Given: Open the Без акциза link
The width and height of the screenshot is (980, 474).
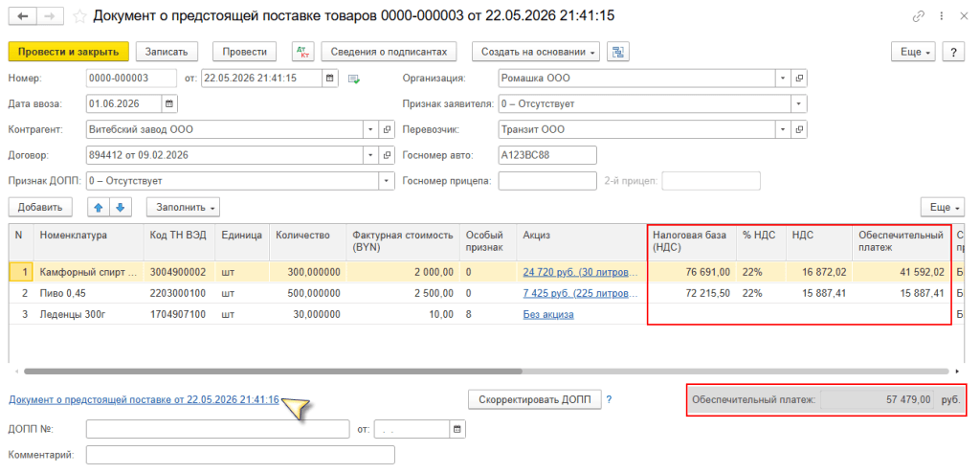Looking at the screenshot, I should [548, 315].
